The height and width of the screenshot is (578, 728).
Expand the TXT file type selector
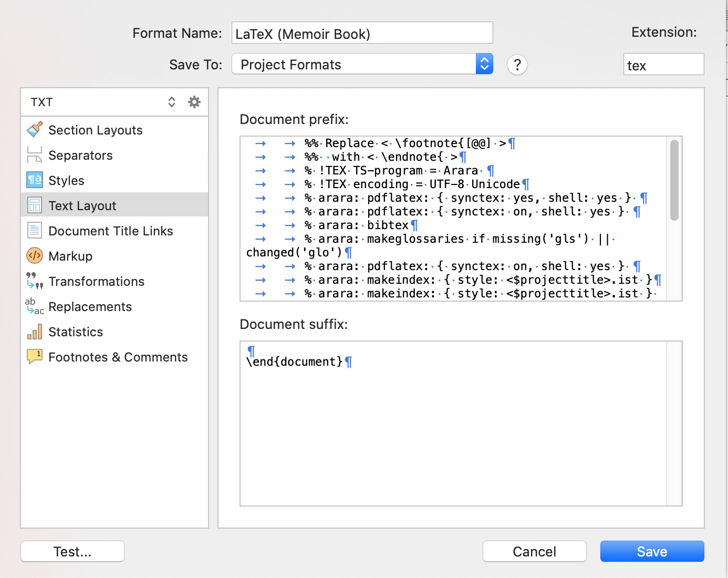172,101
